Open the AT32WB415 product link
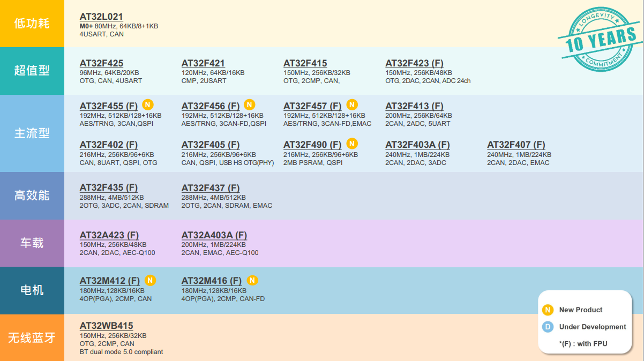 [107, 326]
